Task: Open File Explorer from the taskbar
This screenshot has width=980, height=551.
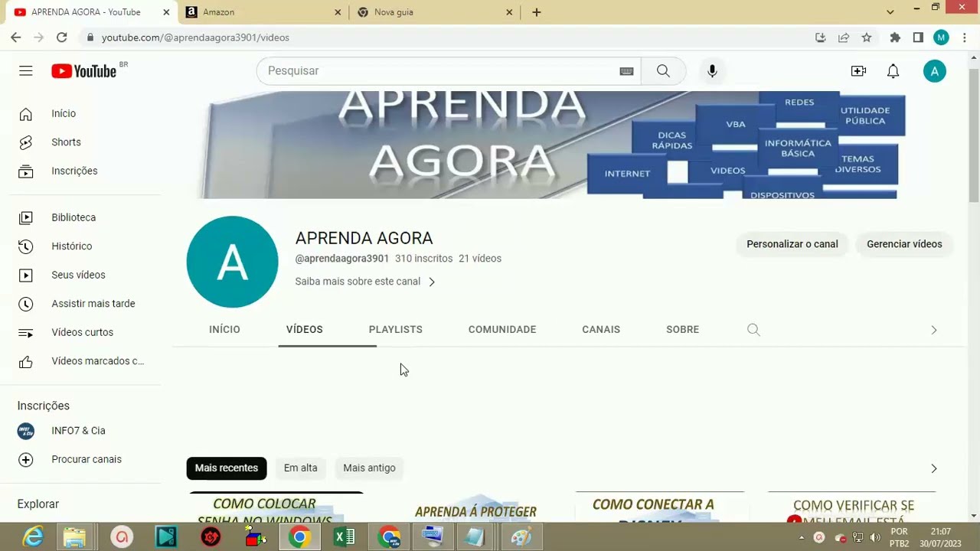Action: point(74,537)
